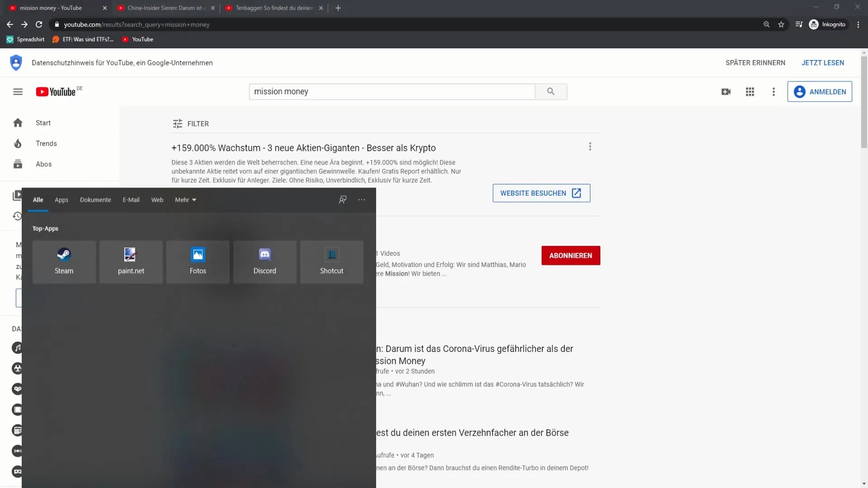Open Corona-Virus video title link
The height and width of the screenshot is (488, 868).
tap(475, 355)
